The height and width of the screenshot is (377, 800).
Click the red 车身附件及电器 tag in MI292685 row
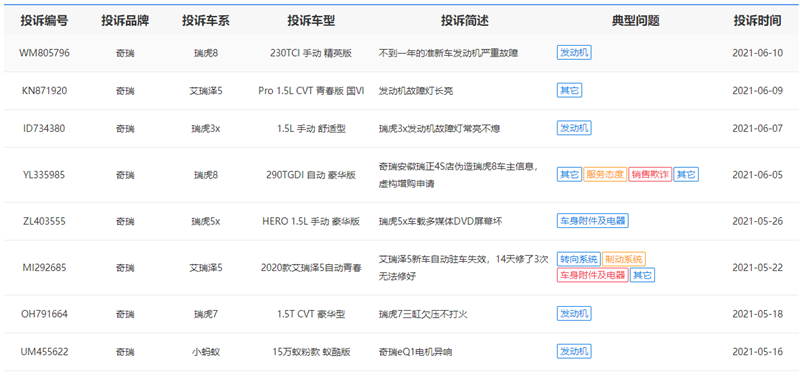(x=592, y=275)
